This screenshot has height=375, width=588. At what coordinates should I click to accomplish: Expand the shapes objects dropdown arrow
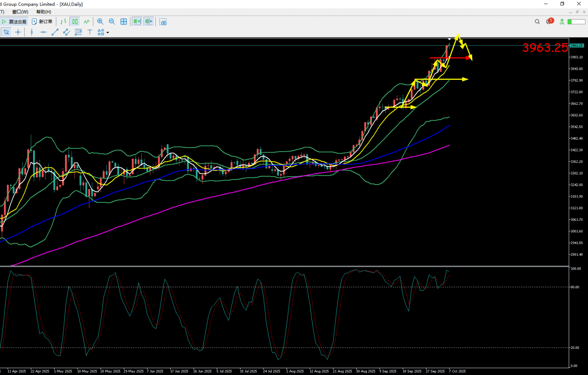pyautogui.click(x=108, y=33)
